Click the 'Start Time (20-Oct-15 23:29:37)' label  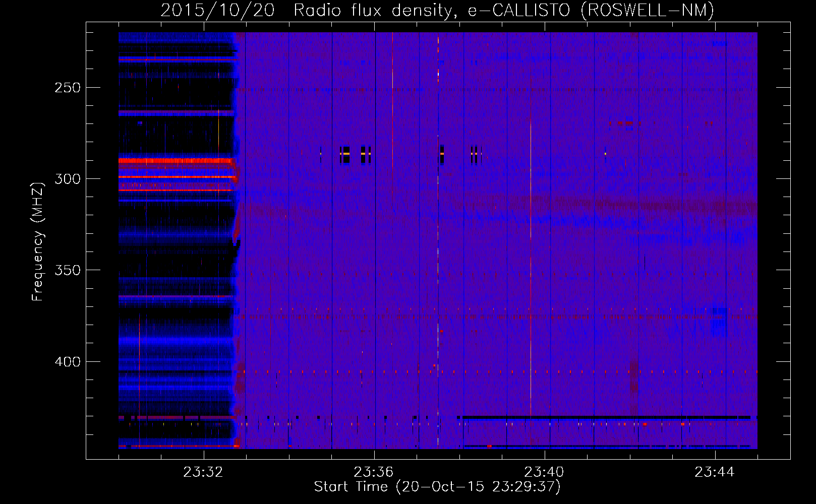tap(437, 487)
